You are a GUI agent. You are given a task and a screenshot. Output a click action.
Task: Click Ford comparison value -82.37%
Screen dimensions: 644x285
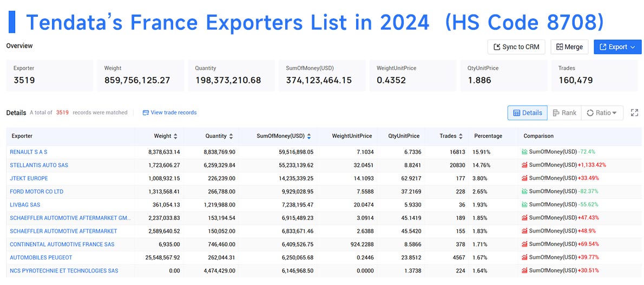(x=588, y=191)
